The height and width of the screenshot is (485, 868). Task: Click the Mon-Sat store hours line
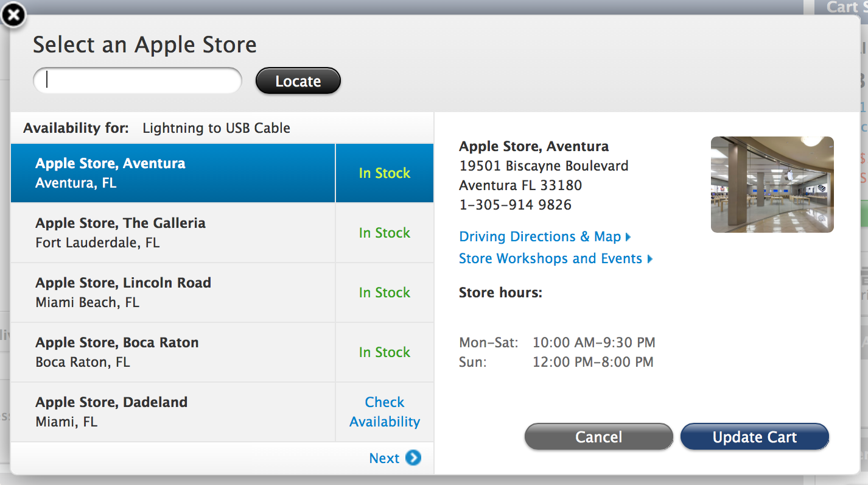point(557,342)
